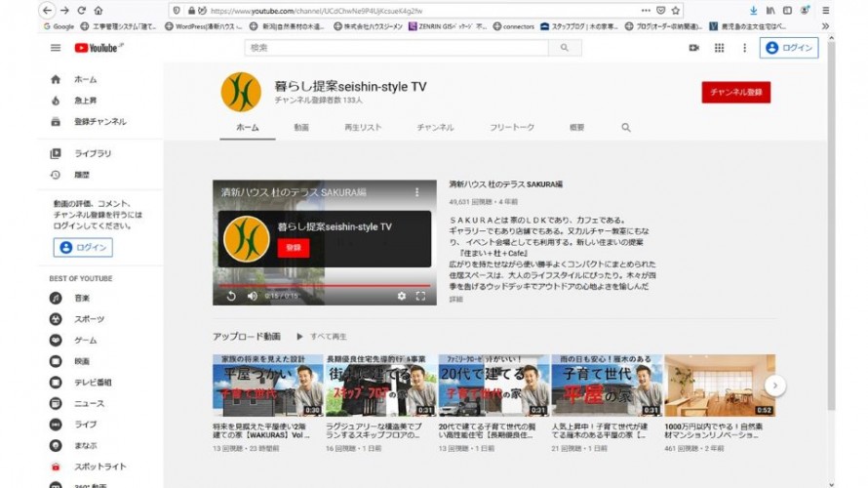Switch to the 概要 tab
Image resolution: width=868 pixels, height=488 pixels.
[x=576, y=128]
